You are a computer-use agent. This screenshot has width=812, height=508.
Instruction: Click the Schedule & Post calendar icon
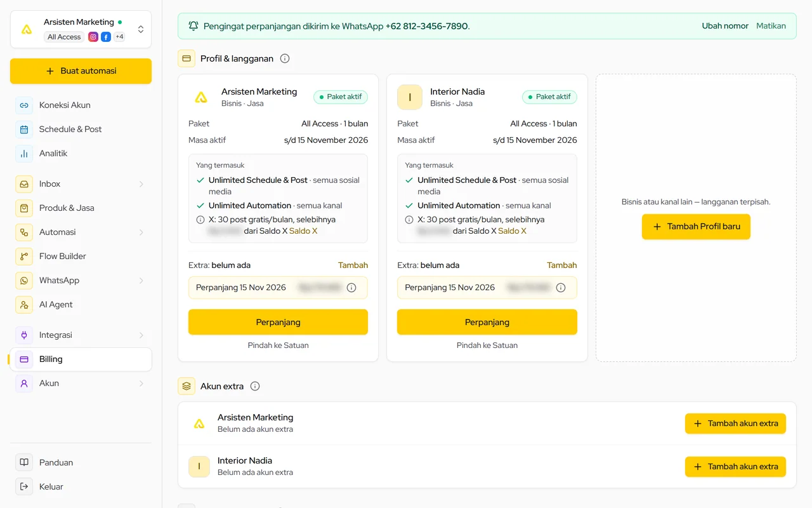point(24,130)
